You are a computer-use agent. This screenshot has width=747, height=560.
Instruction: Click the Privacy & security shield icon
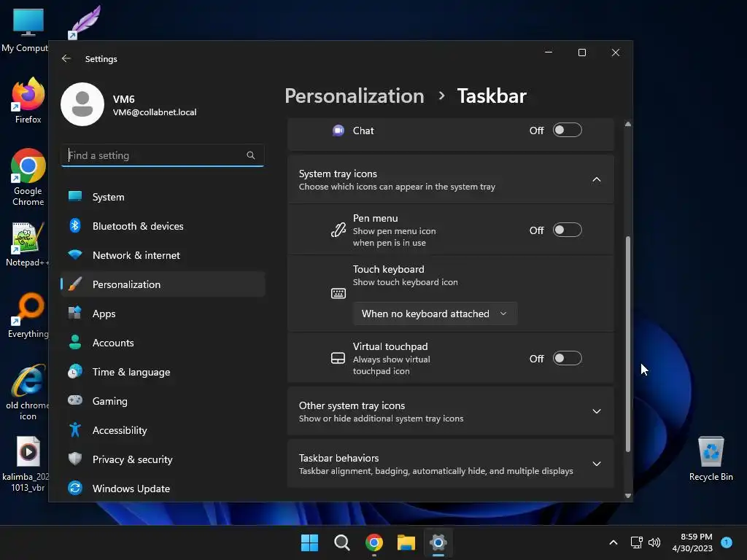(75, 459)
